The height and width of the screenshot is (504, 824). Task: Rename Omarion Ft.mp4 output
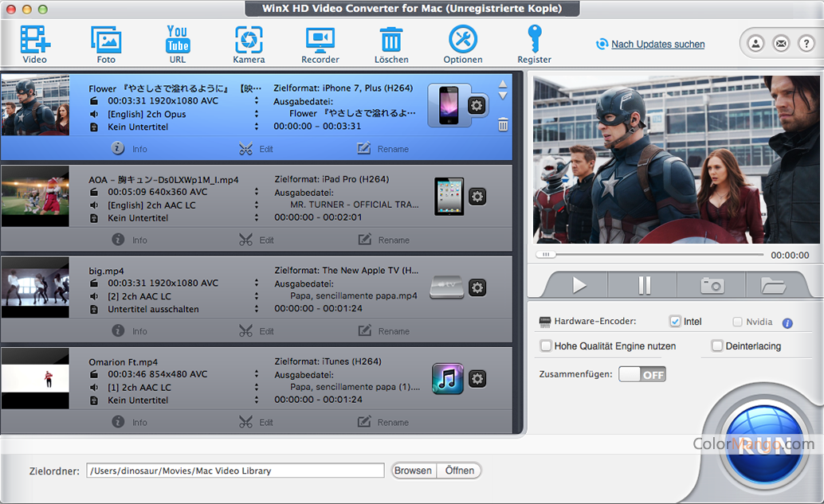click(383, 422)
